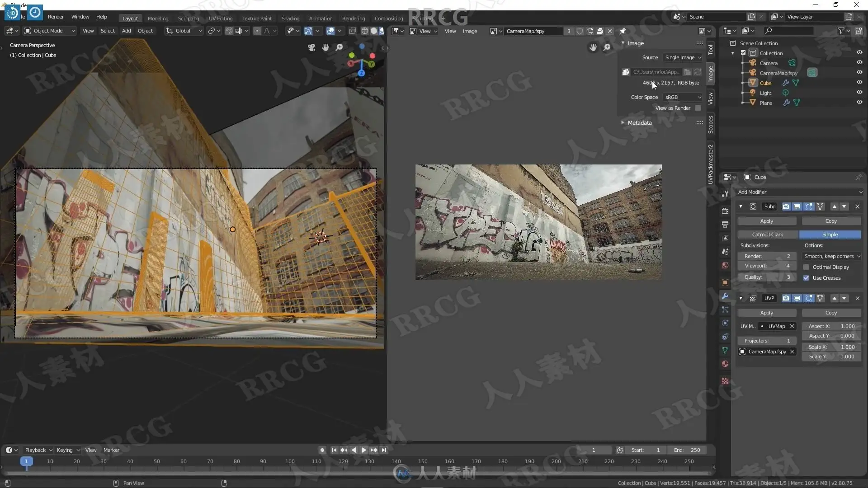The width and height of the screenshot is (868, 488).
Task: Open the Render menu
Action: [56, 17]
